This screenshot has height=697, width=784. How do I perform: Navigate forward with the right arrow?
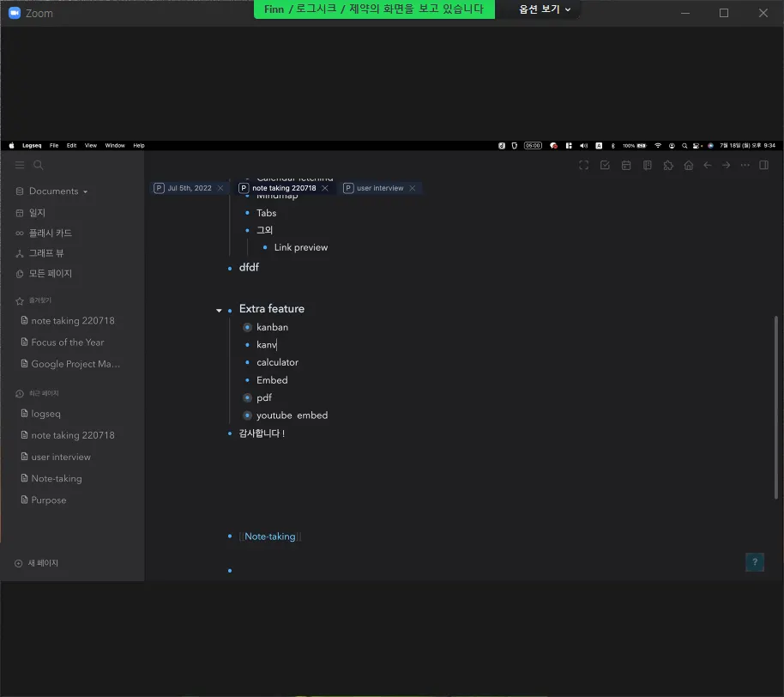coord(726,165)
